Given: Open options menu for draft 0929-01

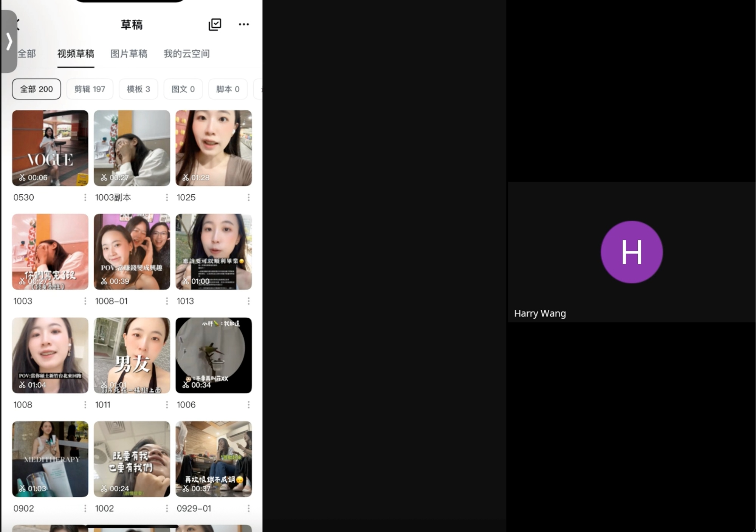Looking at the screenshot, I should point(248,508).
